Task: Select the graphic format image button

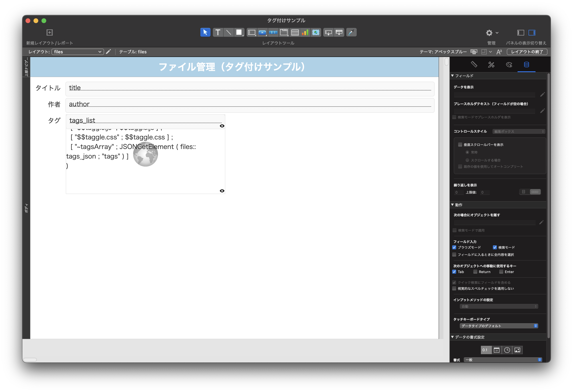Action: [x=517, y=350]
